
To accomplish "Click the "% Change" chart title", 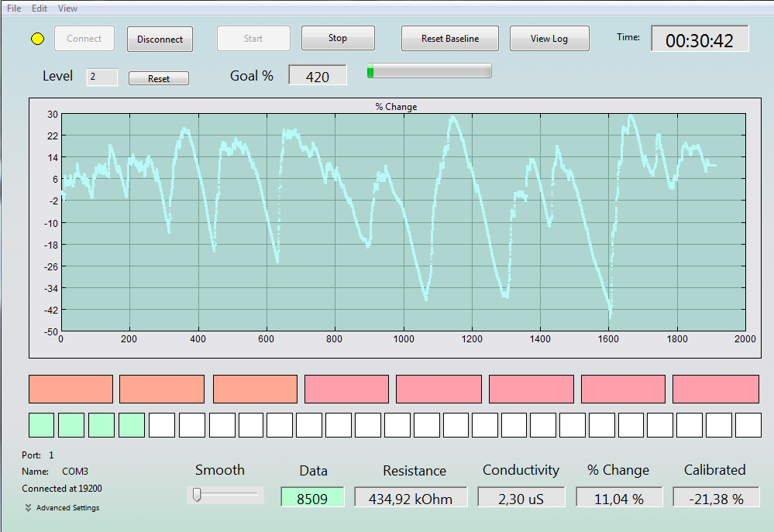I will [x=396, y=107].
